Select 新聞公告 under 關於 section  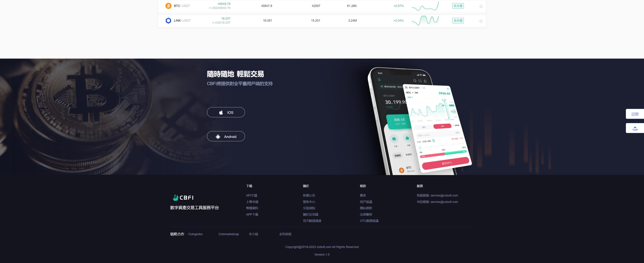309,195
